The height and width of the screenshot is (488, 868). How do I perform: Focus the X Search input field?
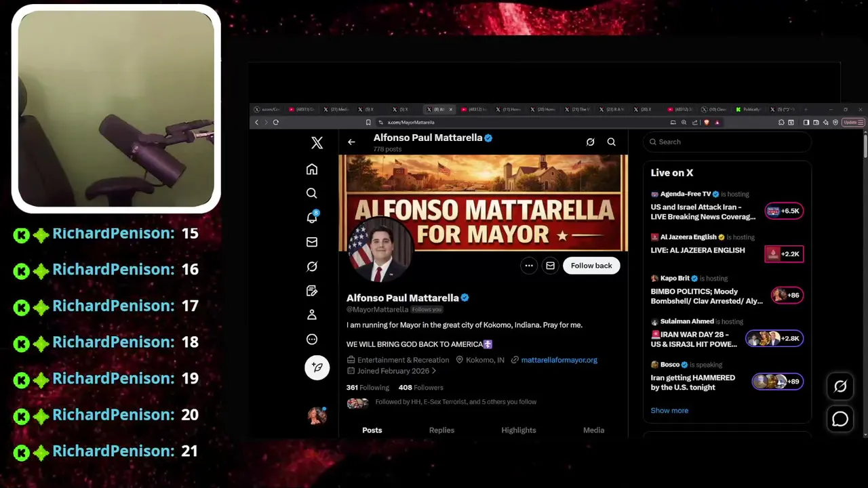(x=727, y=142)
